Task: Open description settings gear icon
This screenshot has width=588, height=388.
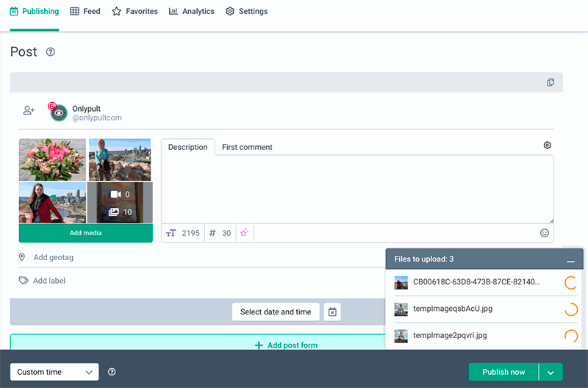Action: point(547,145)
